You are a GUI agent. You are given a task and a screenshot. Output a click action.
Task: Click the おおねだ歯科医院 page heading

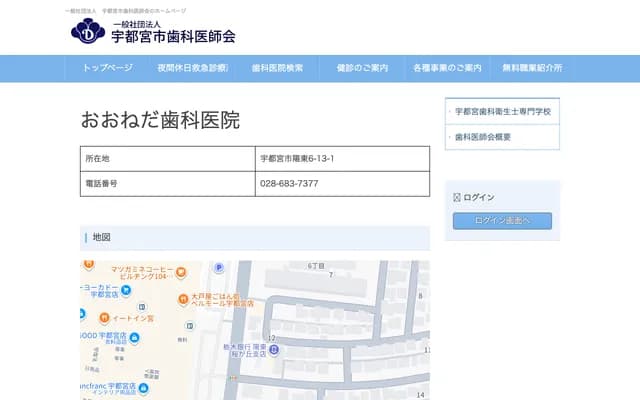160,120
